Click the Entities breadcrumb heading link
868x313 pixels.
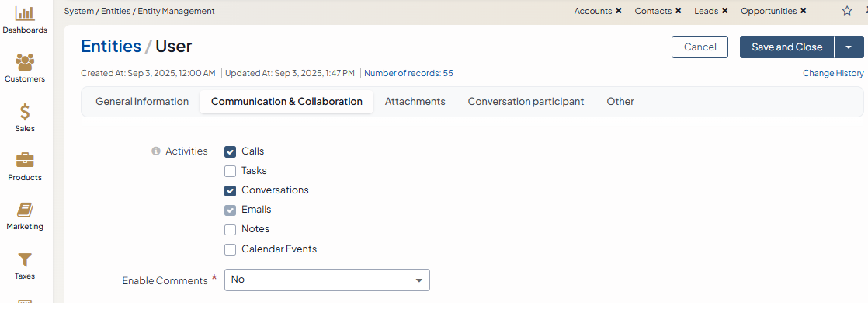coord(111,47)
